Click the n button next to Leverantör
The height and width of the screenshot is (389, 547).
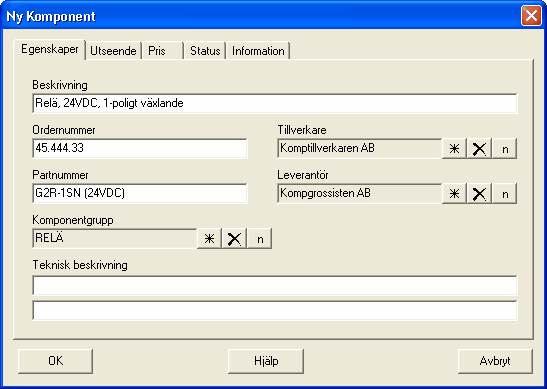[x=504, y=194]
